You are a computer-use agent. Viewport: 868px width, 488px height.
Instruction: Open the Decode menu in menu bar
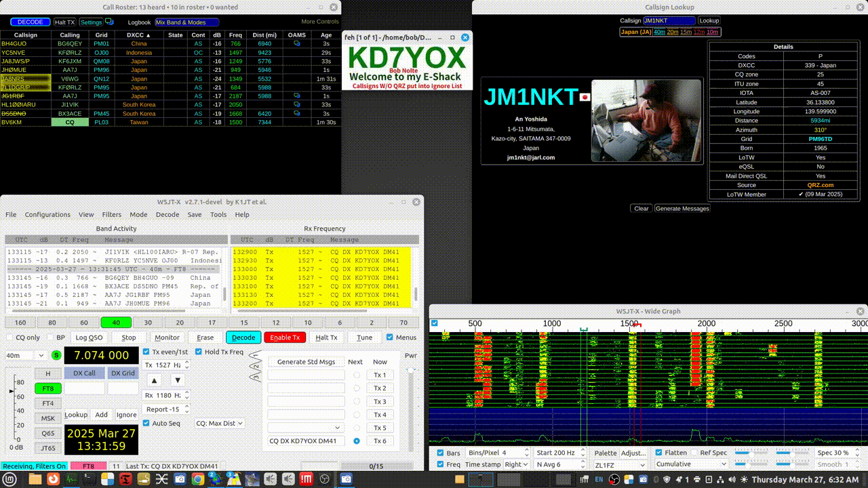167,215
